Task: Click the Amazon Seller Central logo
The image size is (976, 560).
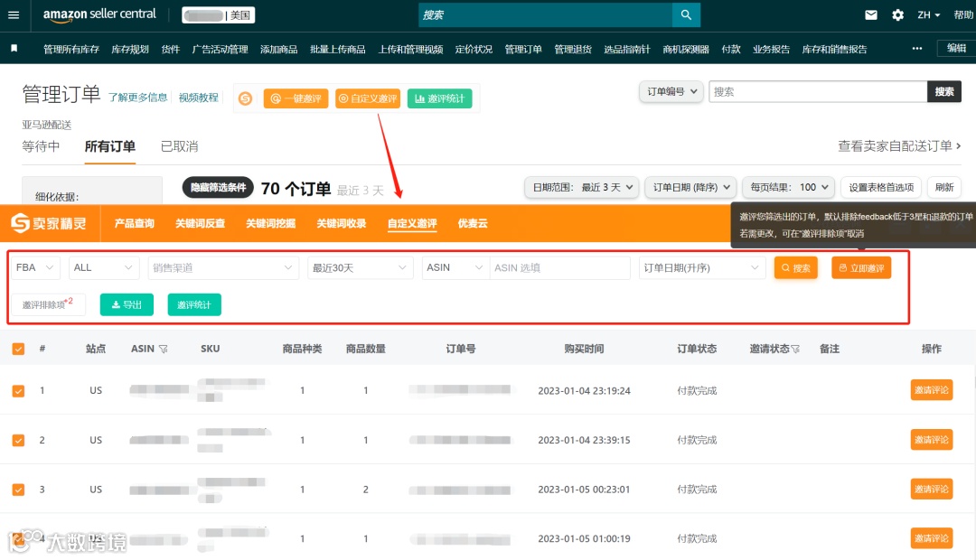Action: [x=99, y=15]
